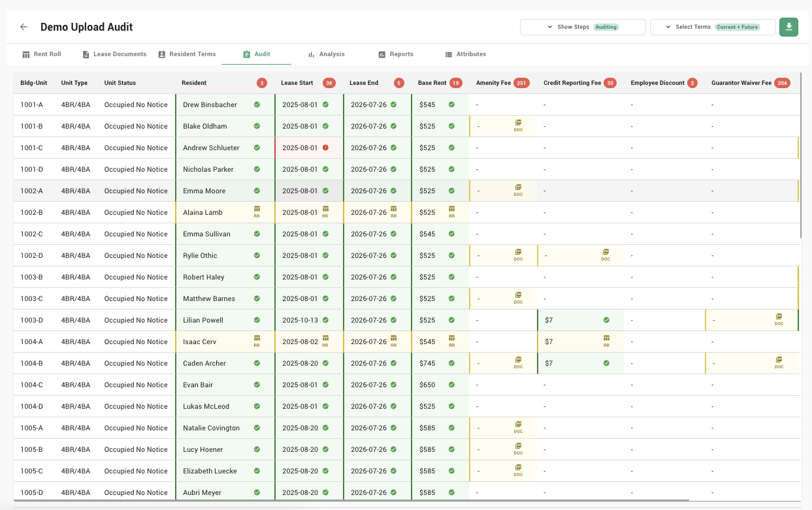812x510 pixels.
Task: Open the Show Steps dropdown
Action: click(x=583, y=27)
